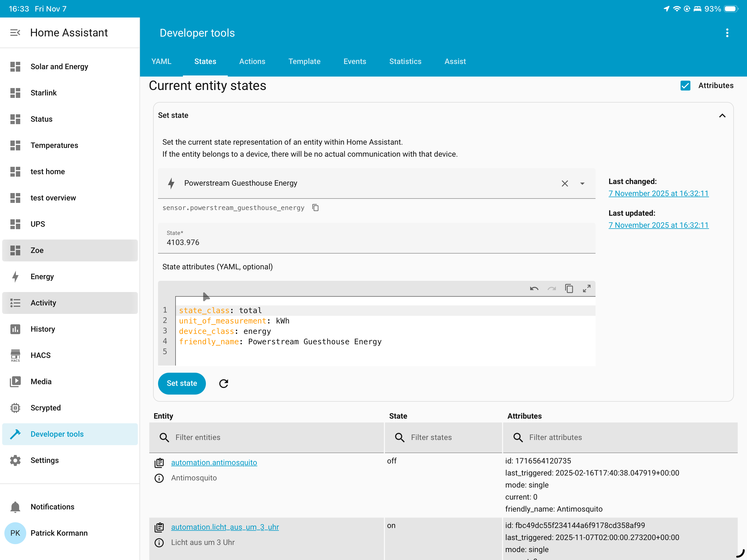The width and height of the screenshot is (747, 560).
Task: Open the automation.antimosquito entity link
Action: tap(214, 462)
